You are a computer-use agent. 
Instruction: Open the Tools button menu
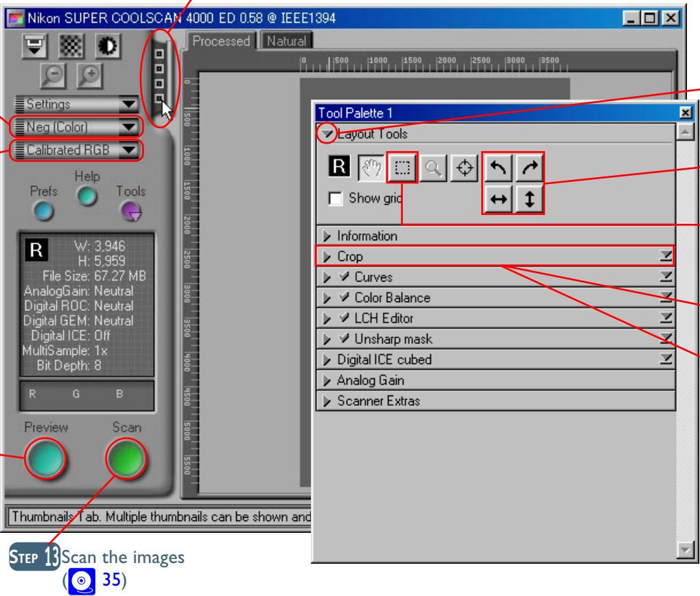coord(131,211)
